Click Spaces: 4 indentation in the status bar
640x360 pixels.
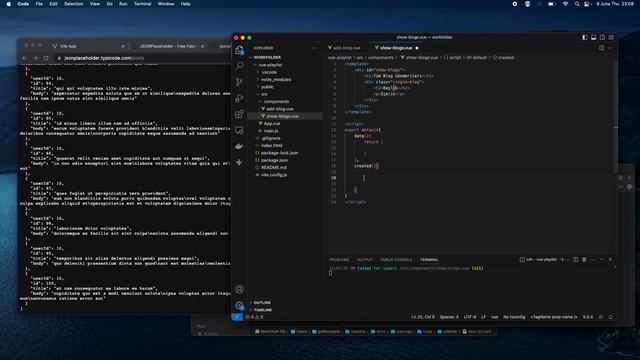(449, 317)
